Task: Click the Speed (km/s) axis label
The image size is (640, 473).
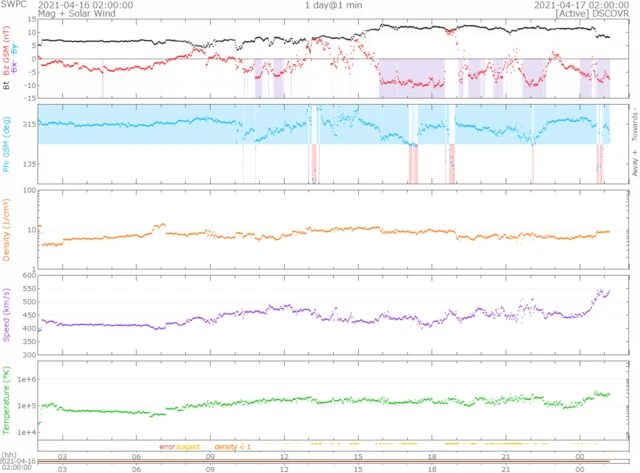Action: point(6,322)
